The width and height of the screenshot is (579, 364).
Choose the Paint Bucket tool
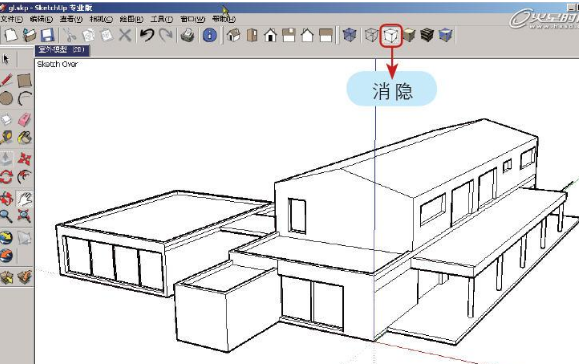pyautogui.click(x=24, y=138)
